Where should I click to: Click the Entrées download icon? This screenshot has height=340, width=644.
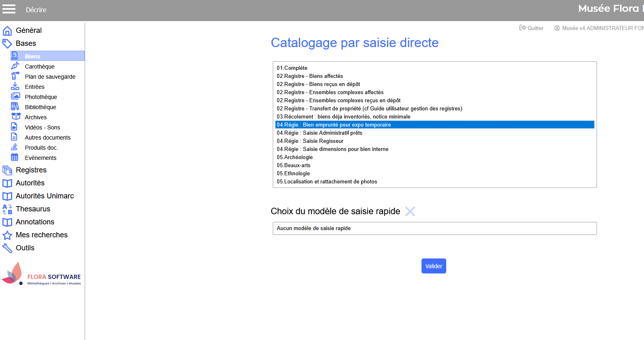[15, 86]
